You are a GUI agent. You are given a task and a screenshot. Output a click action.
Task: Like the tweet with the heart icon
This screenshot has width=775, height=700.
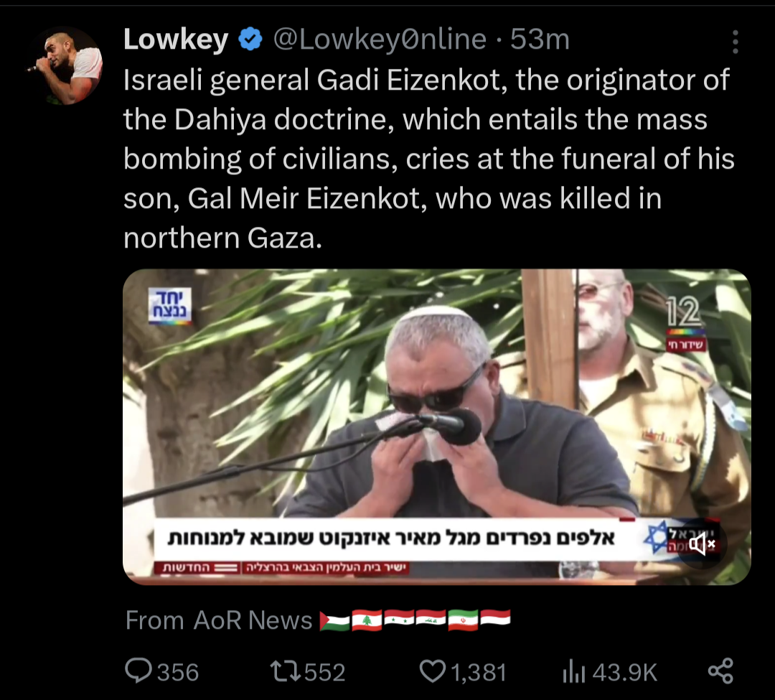click(433, 671)
